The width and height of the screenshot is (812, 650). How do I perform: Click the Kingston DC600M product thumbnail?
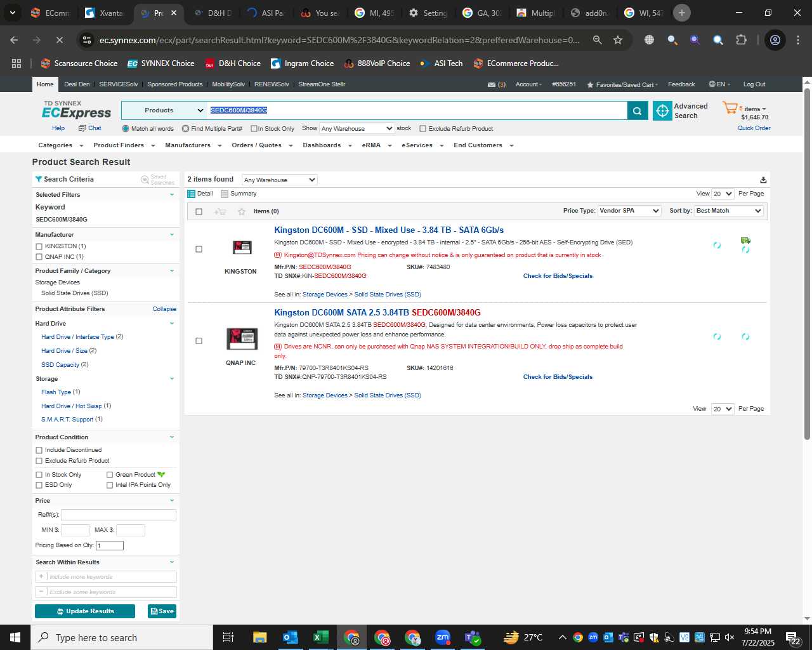(242, 248)
